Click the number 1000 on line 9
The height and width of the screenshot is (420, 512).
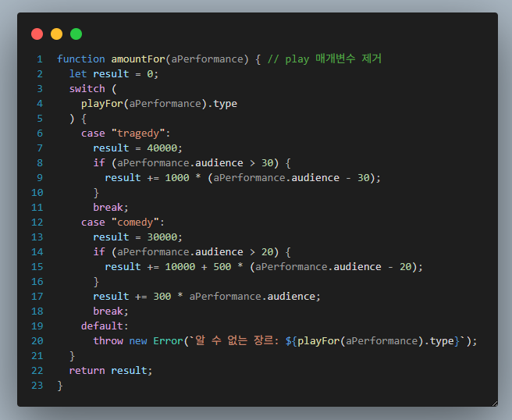[177, 178]
